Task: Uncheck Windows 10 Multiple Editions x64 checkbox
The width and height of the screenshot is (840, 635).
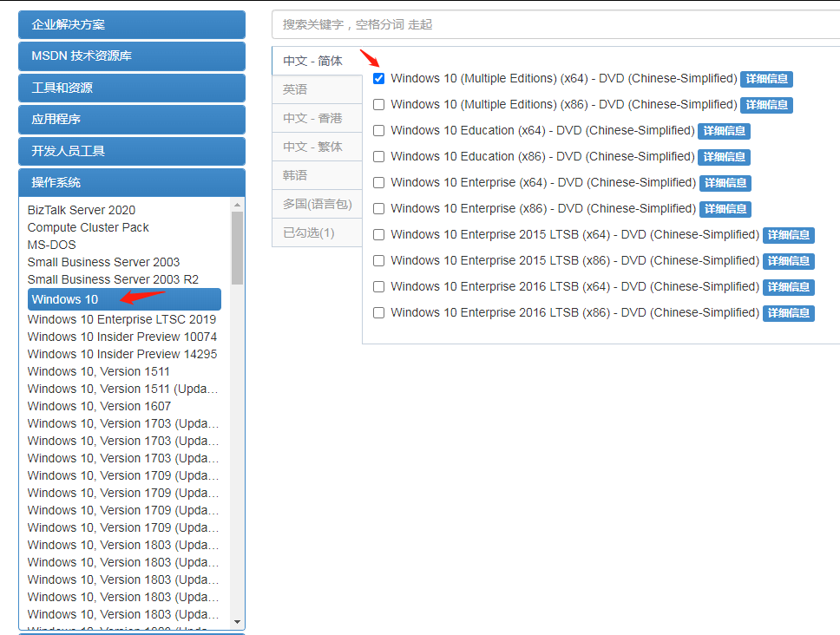Action: tap(378, 79)
